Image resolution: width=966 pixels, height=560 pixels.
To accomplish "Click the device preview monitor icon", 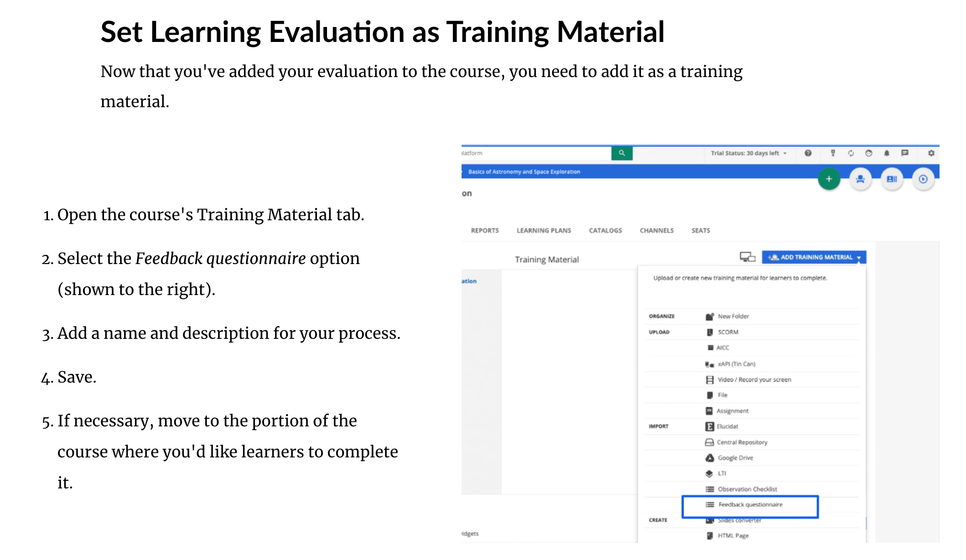I will coord(747,257).
